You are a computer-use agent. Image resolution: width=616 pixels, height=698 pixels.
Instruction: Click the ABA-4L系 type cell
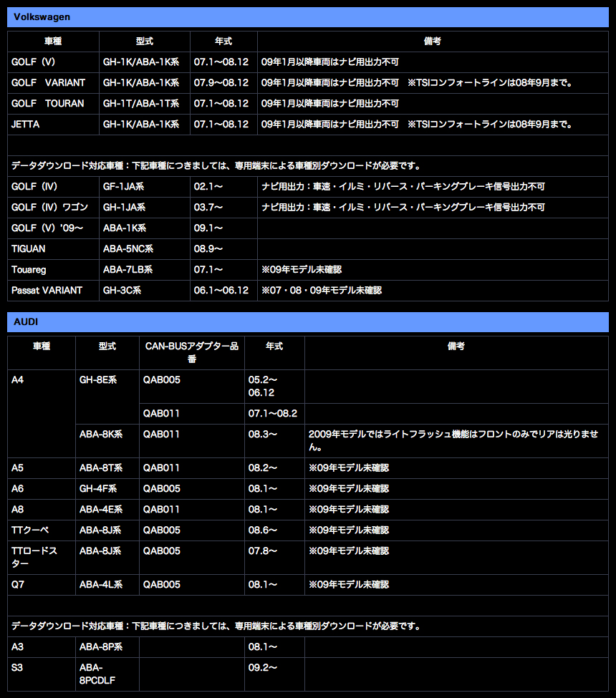coord(107,585)
